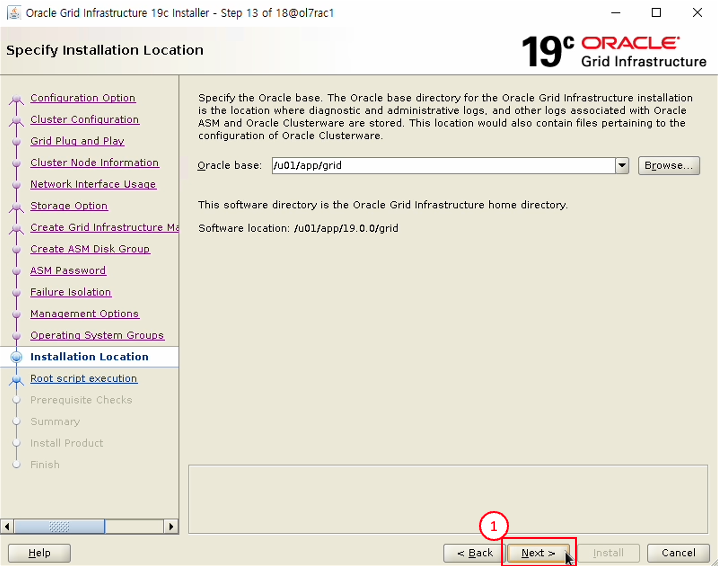This screenshot has height=566, width=718.
Task: Click the Next button
Action: point(538,553)
